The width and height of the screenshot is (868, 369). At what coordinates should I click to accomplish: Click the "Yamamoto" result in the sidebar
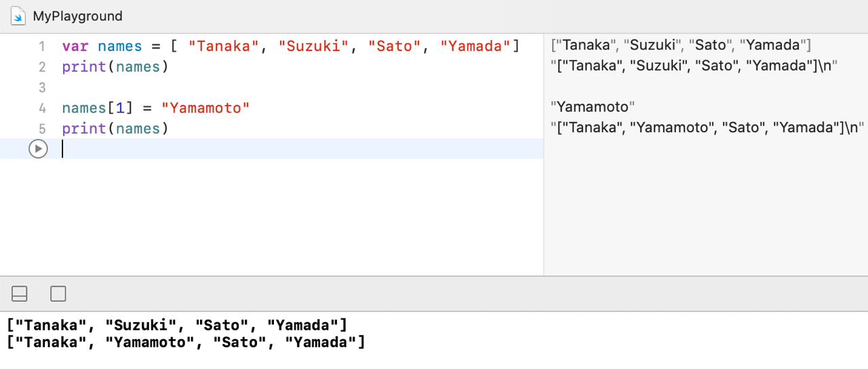593,106
